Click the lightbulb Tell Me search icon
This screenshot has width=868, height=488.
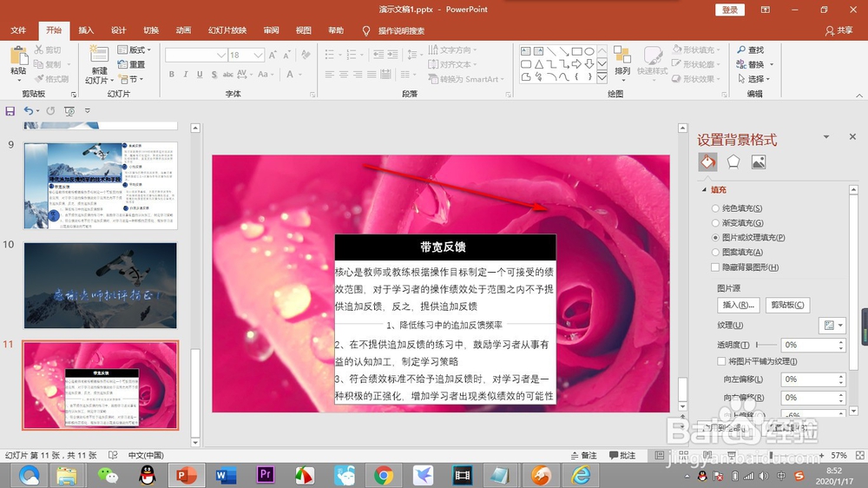tap(366, 31)
